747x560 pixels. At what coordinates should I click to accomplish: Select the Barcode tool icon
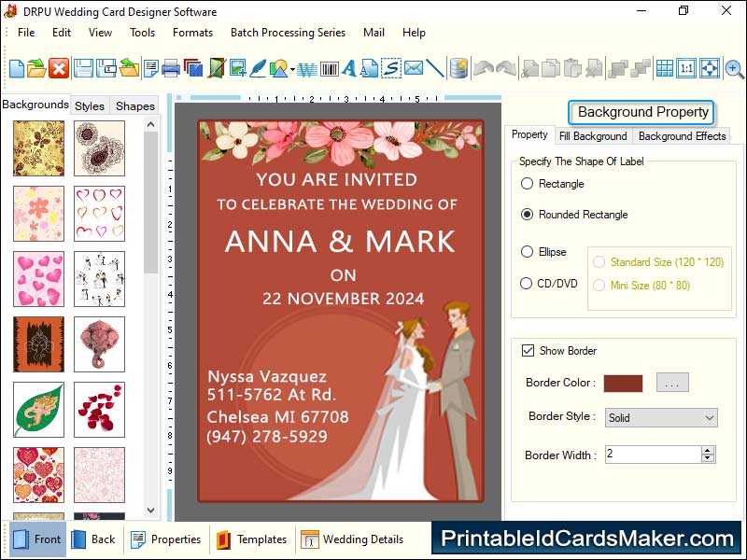coord(329,68)
